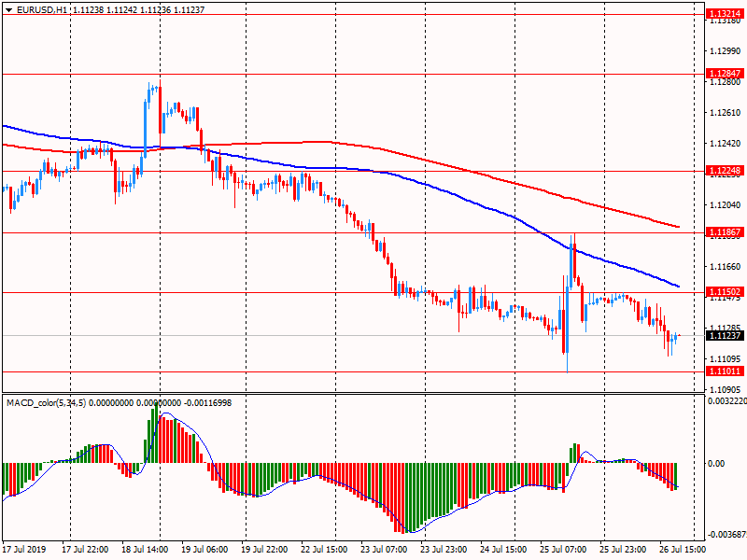
Task: Click the 1.10905 price scale value
Action: pos(726,389)
